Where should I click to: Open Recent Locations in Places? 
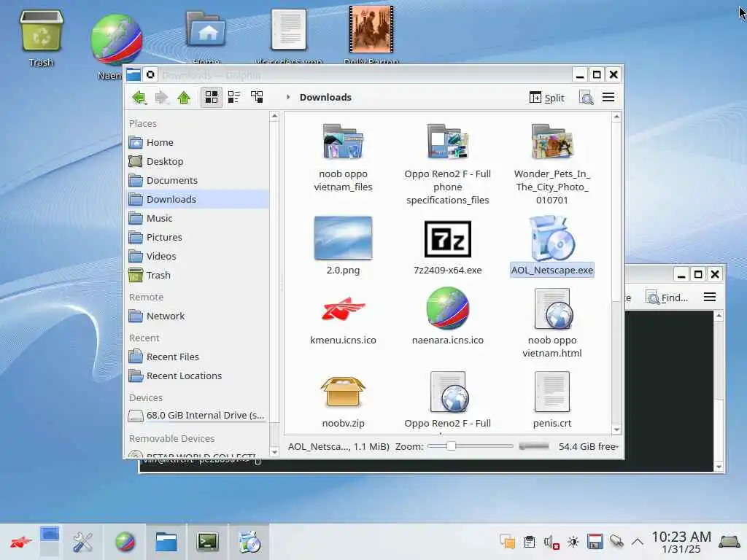[198, 376]
